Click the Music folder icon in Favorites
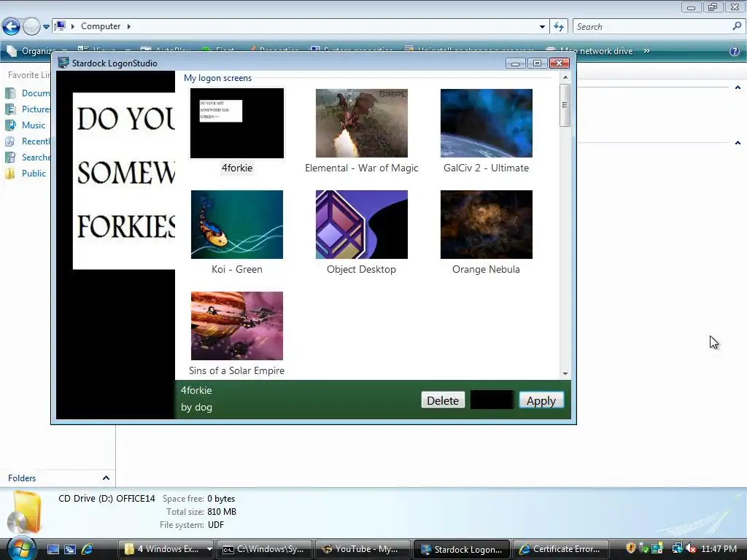This screenshot has width=747, height=560. tap(10, 125)
